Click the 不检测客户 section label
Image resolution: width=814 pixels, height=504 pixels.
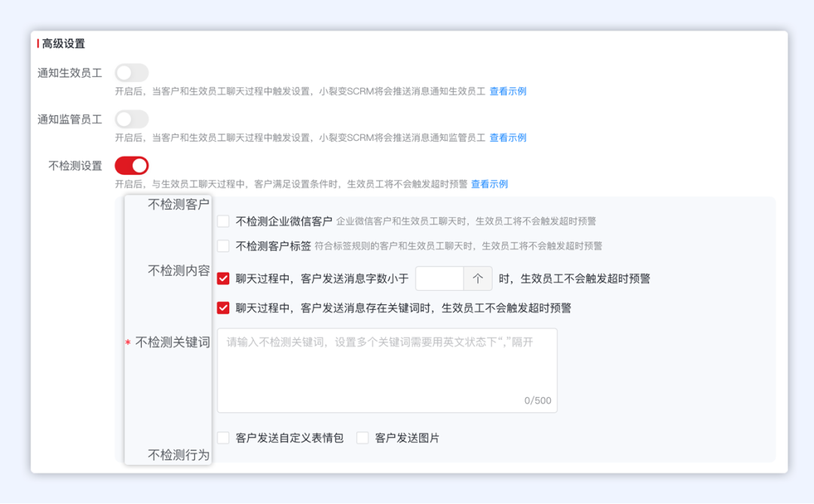point(179,205)
